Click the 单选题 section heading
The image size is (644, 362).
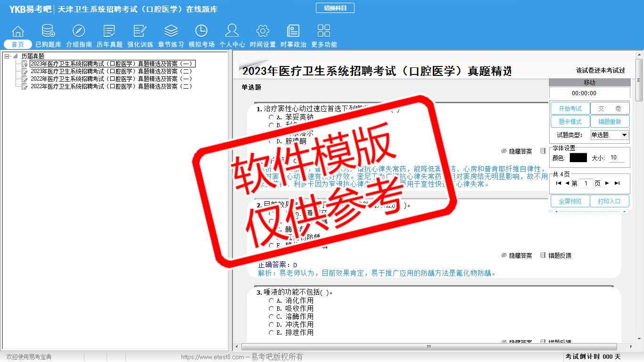(x=251, y=87)
